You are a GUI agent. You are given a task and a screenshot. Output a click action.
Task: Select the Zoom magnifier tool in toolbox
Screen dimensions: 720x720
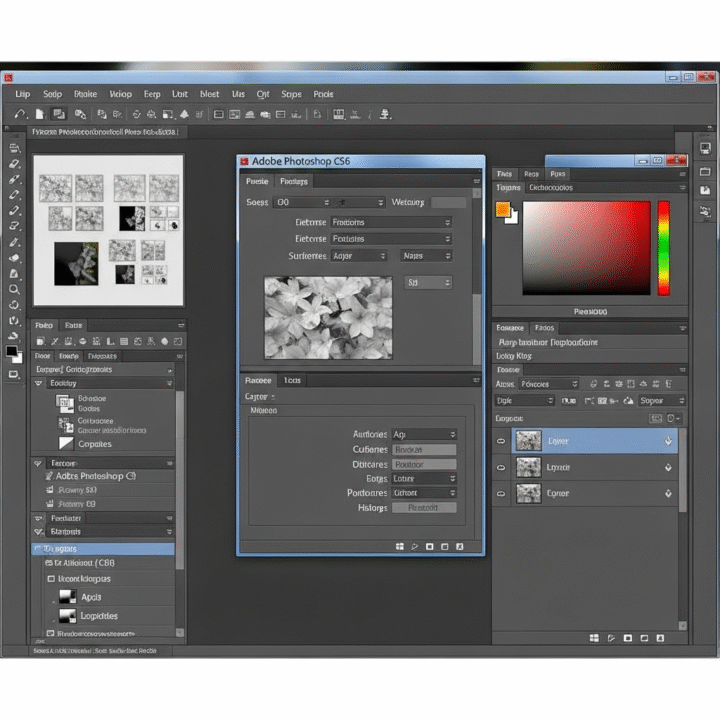(x=14, y=289)
